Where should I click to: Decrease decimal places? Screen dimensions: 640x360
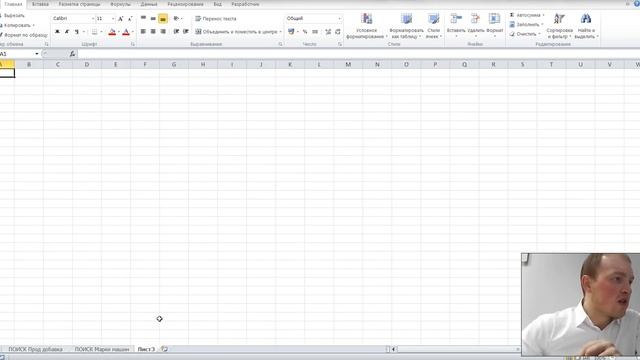(338, 32)
